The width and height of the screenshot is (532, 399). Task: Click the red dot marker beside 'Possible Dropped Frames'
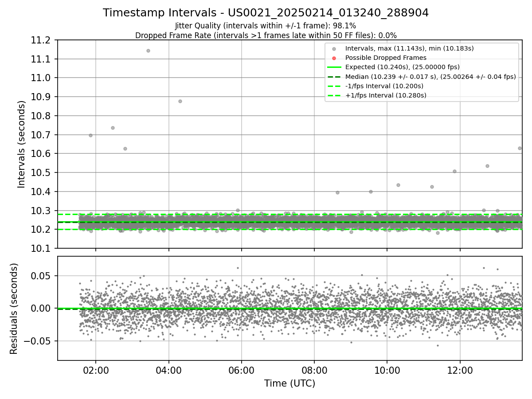click(334, 58)
